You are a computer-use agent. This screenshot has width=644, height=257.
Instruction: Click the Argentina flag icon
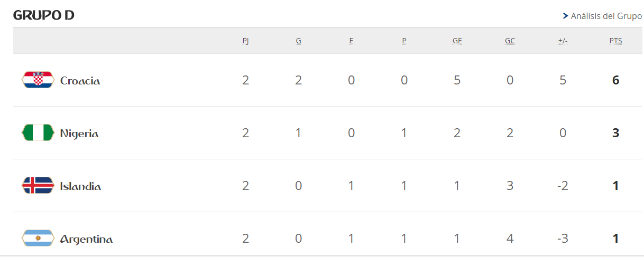pos(38,239)
